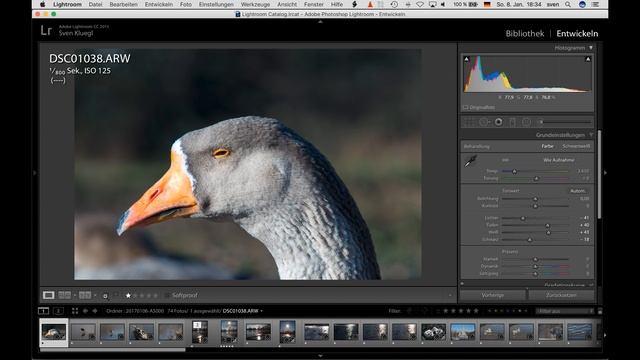Click the right panel vertical scrollbar
The width and height of the screenshot is (640, 360).
599,174
